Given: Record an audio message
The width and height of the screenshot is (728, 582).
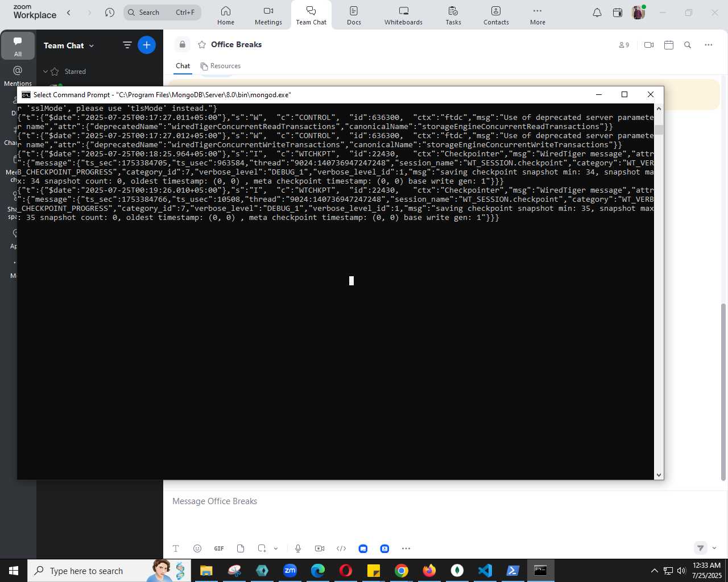Looking at the screenshot, I should pos(298,548).
